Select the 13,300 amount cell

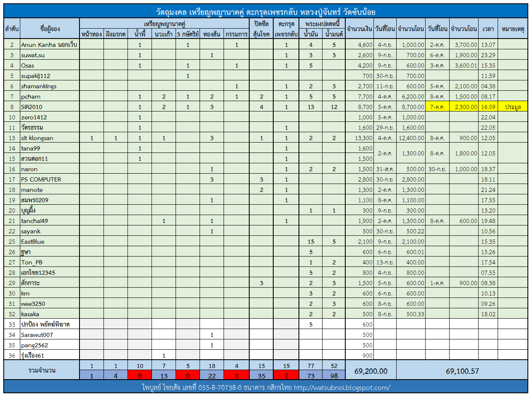point(359,138)
